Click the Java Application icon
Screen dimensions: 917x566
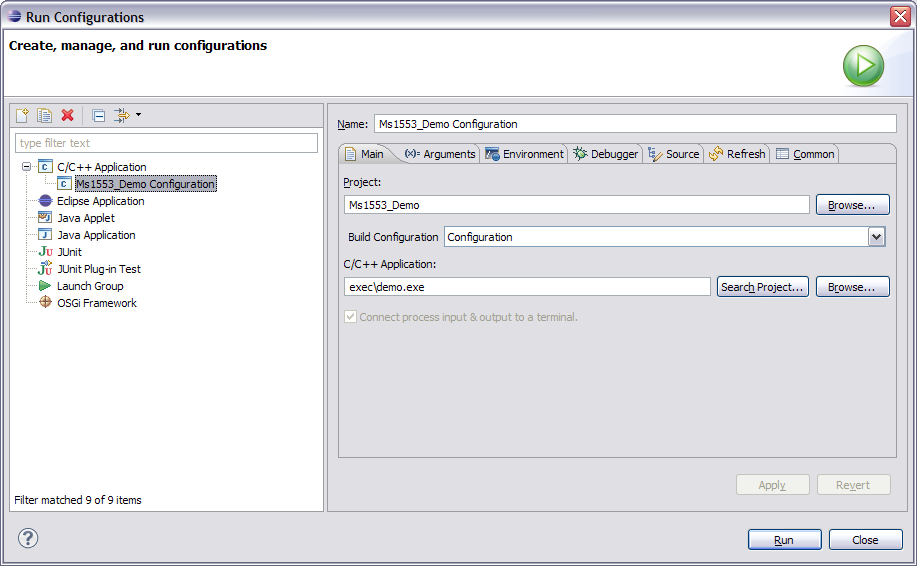pyautogui.click(x=45, y=234)
